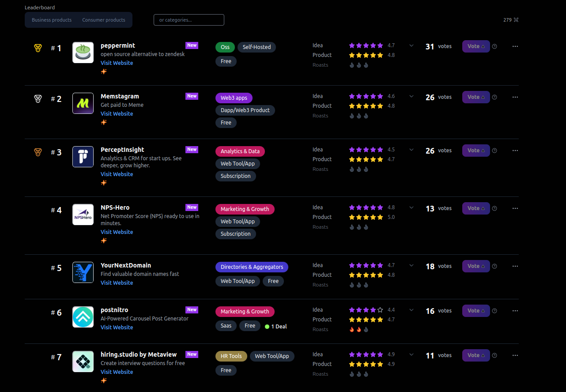Image resolution: width=566 pixels, height=392 pixels.
Task: Visit Website link for Memstagram
Action: [x=117, y=114]
